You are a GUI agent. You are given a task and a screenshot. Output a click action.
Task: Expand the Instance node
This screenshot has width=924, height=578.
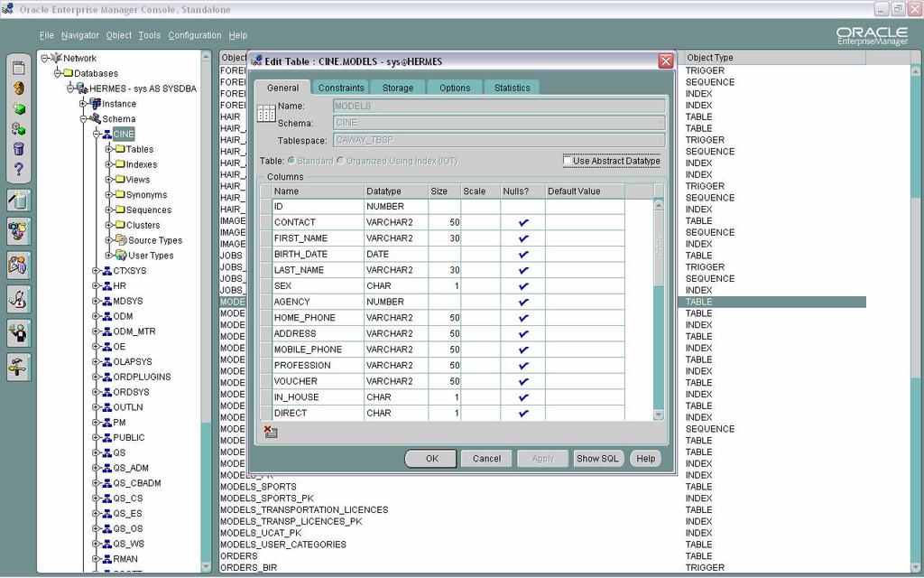(83, 103)
